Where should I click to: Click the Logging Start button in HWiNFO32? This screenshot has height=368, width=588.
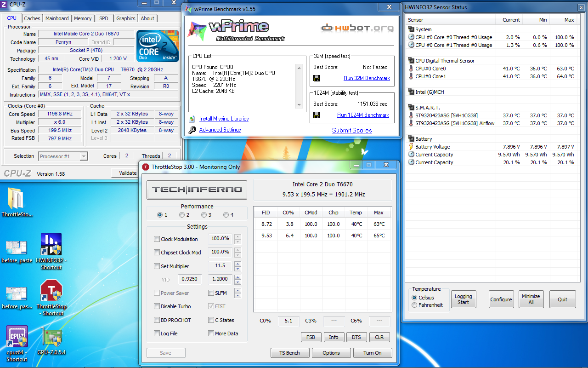463,299
